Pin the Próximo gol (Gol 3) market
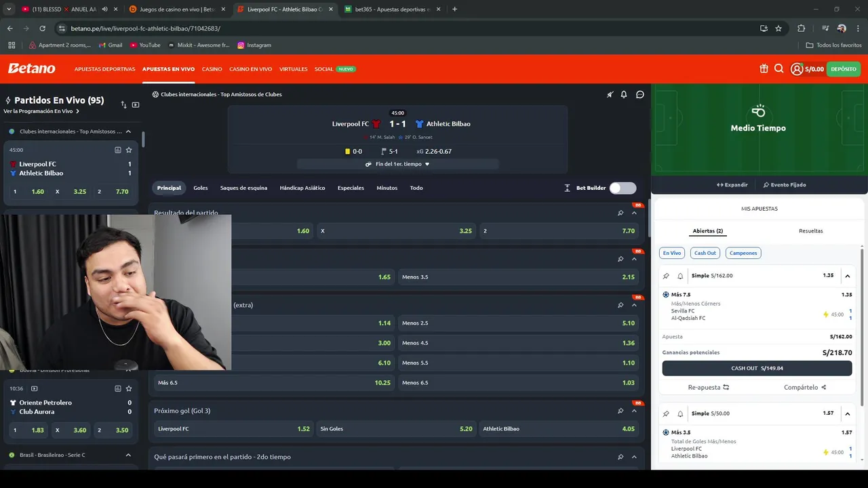 point(620,411)
